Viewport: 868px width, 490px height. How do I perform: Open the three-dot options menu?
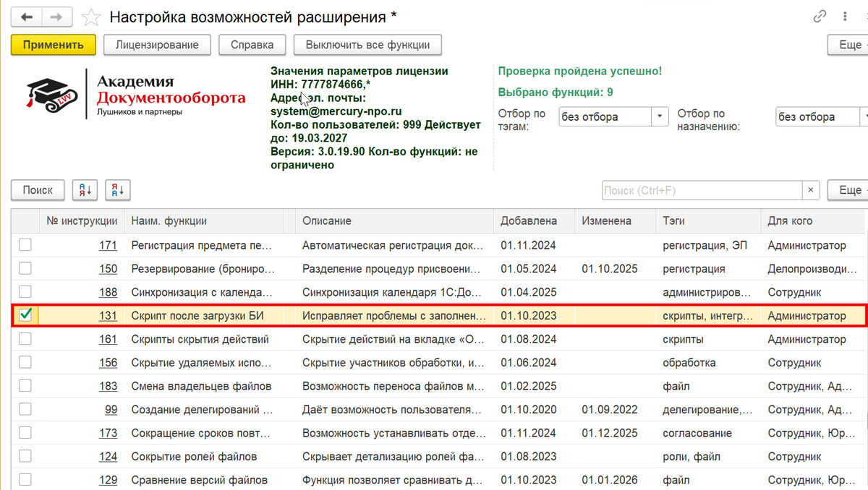coord(845,16)
